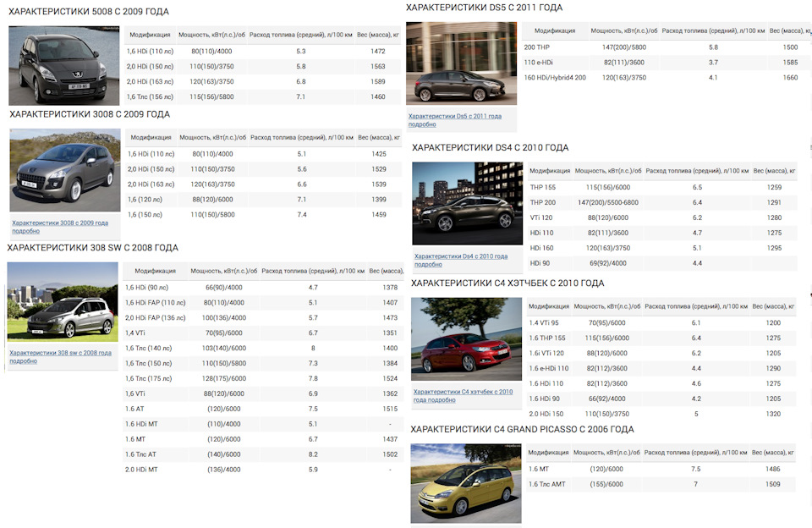Image resolution: width=812 pixels, height=528 pixels.
Task: Click weight value '1589' in 5008 table
Action: coord(378,82)
